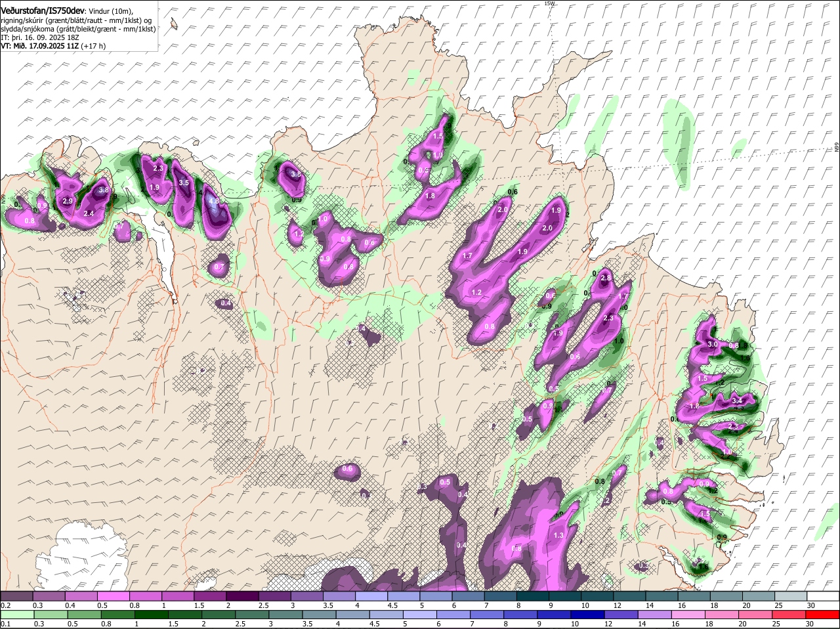Viewport: 840px width, 629px height.
Task: Click the '(+17 h)' forecast offset text
Action: point(93,46)
